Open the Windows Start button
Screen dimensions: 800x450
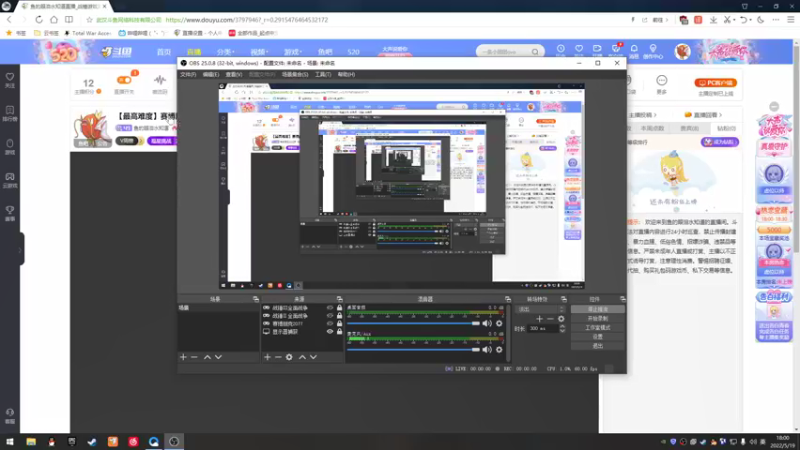(x=10, y=442)
